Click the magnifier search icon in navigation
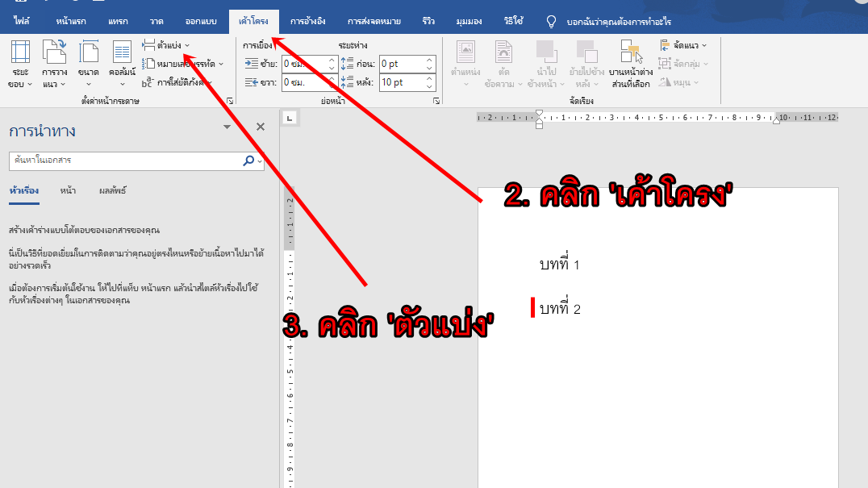The image size is (868, 488). click(x=248, y=161)
